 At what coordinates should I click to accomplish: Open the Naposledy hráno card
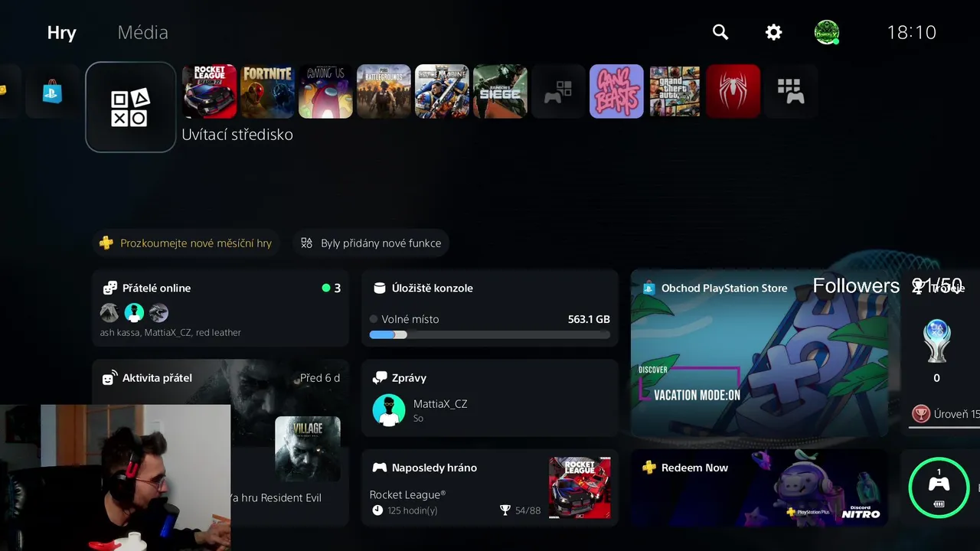(x=490, y=488)
